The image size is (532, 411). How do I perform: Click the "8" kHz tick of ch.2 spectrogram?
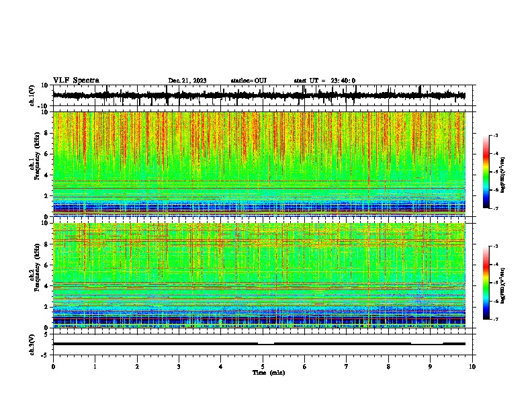[46, 244]
